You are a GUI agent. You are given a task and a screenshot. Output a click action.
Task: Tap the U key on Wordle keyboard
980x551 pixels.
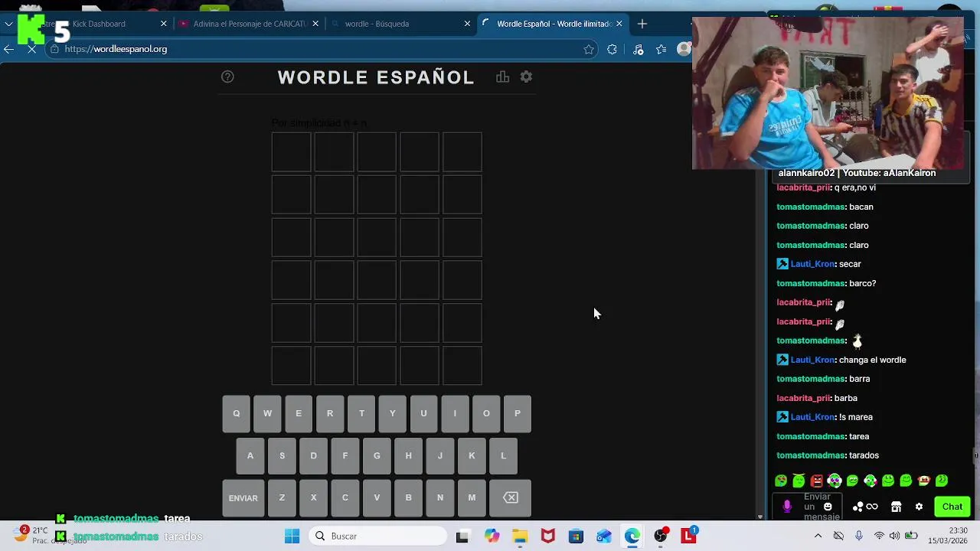pyautogui.click(x=423, y=413)
